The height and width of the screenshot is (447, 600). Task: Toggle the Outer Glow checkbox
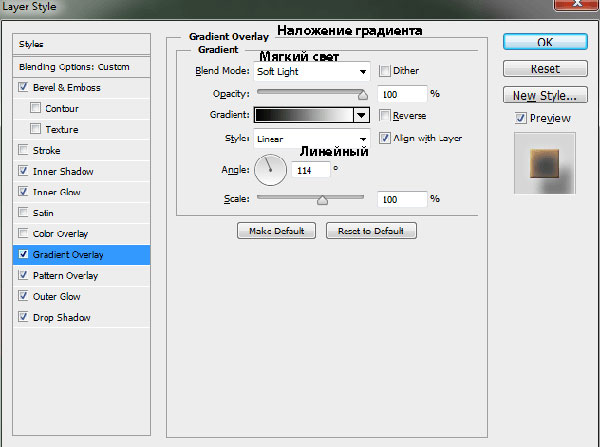tap(23, 296)
